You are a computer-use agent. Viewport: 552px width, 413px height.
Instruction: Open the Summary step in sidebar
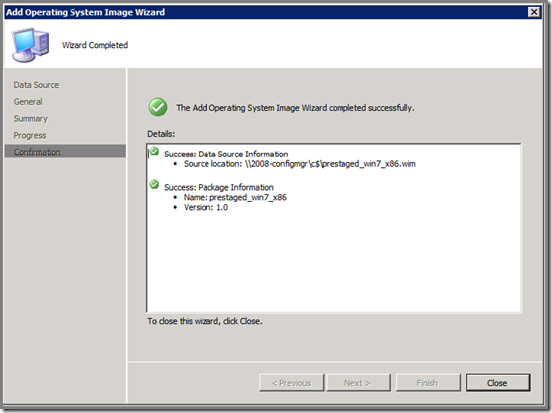coord(31,119)
